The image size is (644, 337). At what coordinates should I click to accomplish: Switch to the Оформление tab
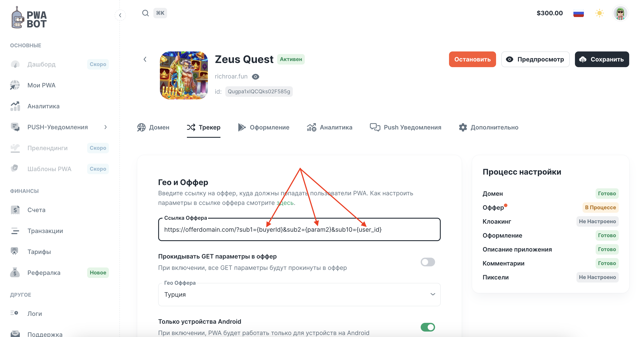(x=263, y=127)
